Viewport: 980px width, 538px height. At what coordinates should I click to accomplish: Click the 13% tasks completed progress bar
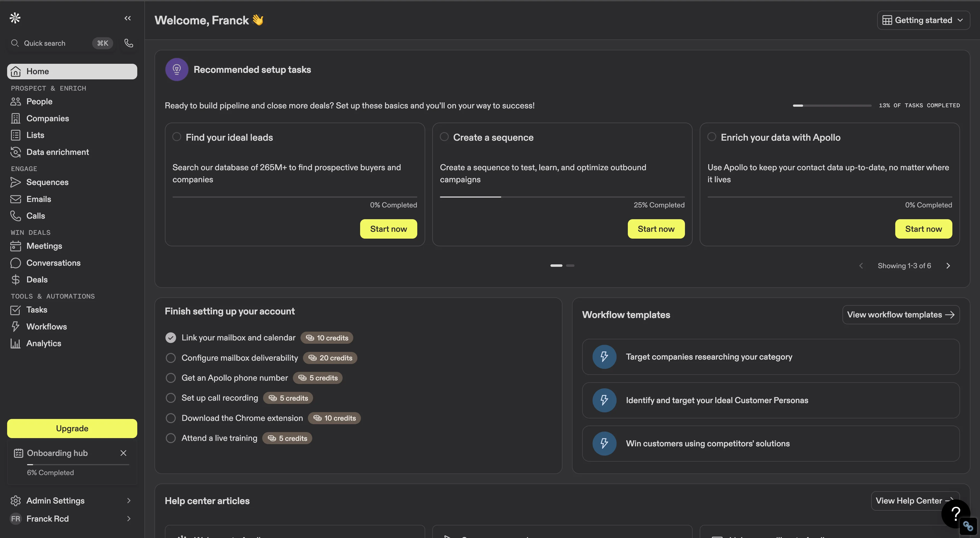point(832,105)
